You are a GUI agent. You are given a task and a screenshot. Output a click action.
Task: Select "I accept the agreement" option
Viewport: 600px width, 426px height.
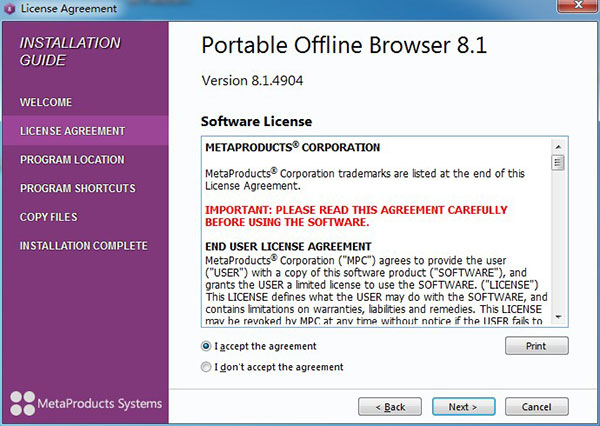pyautogui.click(x=206, y=346)
